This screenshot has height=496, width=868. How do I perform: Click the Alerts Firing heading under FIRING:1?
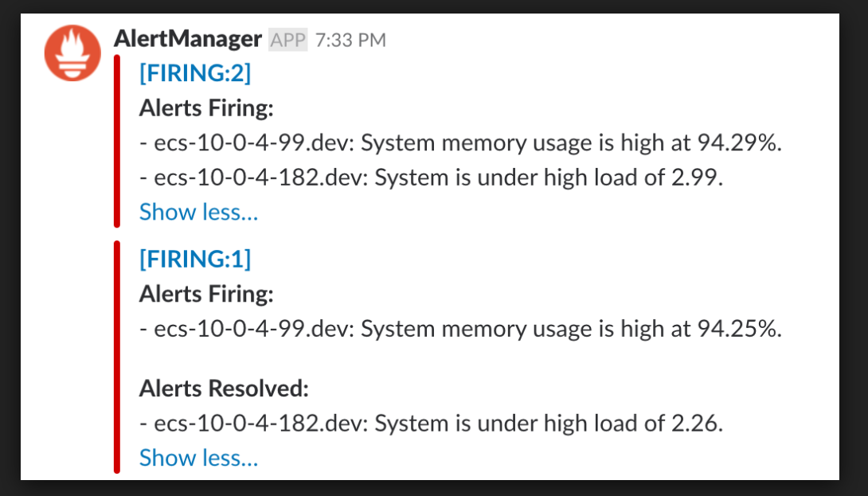206,294
